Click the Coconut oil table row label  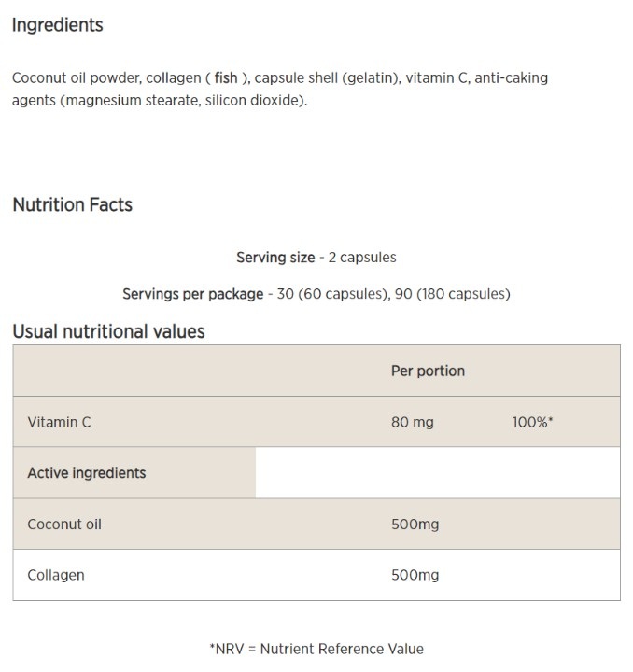point(64,525)
